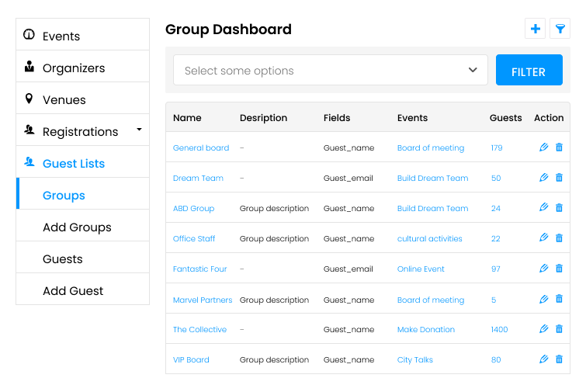Edit the ABD Group row
The image size is (586, 392).
[x=543, y=207]
